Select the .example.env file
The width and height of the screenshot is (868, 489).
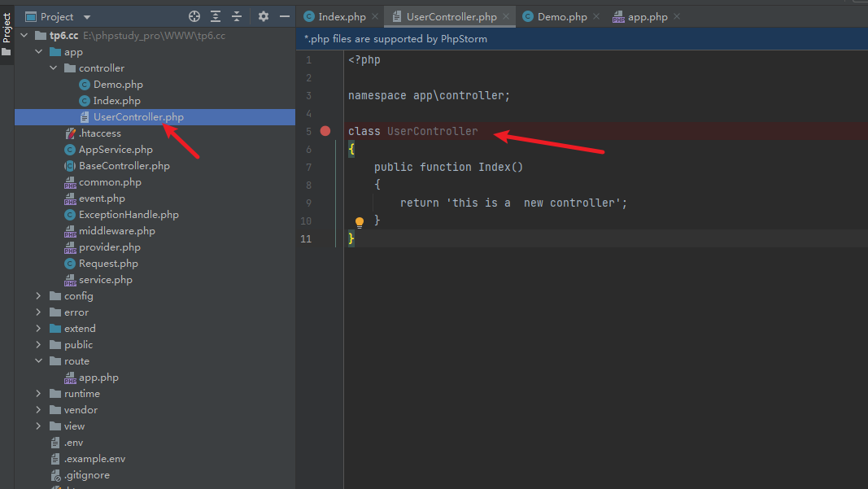coord(94,459)
